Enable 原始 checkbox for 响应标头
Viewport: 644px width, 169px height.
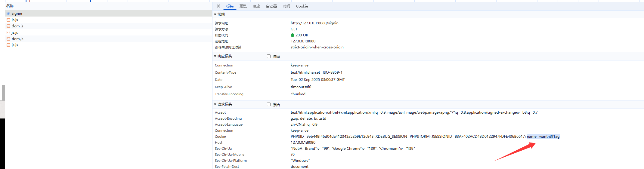point(269,56)
